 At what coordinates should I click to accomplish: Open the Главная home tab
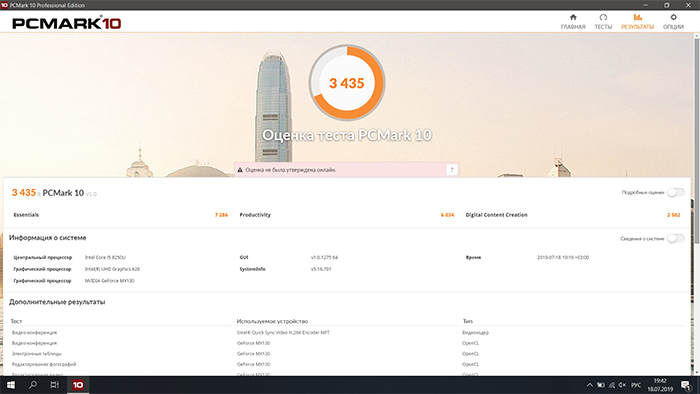click(x=573, y=21)
